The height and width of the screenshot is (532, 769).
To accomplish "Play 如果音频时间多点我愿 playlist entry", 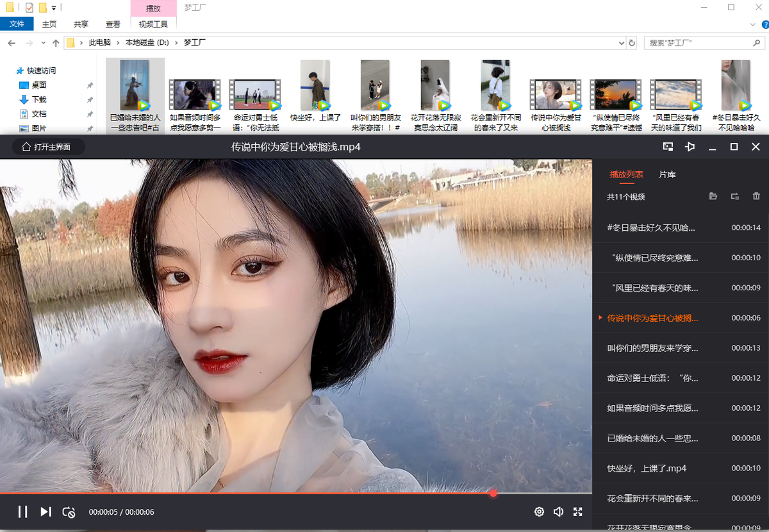I will click(681, 408).
